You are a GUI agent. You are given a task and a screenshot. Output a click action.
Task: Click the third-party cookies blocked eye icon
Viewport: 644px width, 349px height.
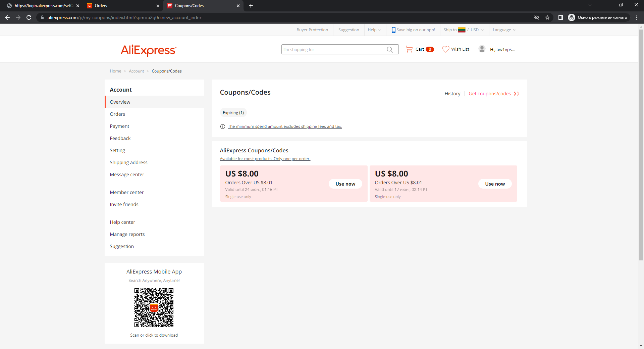(537, 17)
